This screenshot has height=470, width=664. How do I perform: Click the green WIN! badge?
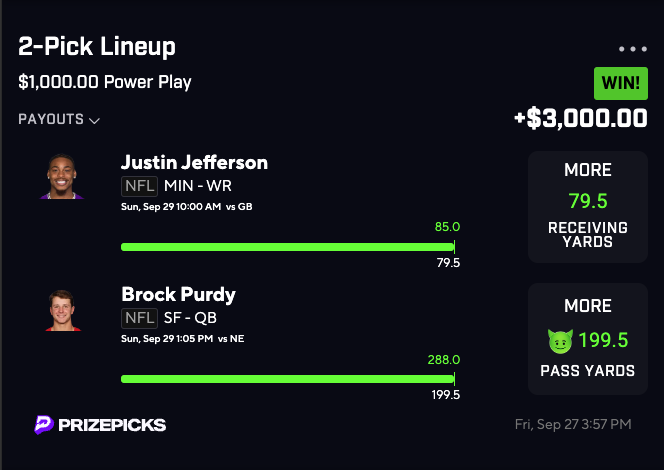[x=620, y=82]
